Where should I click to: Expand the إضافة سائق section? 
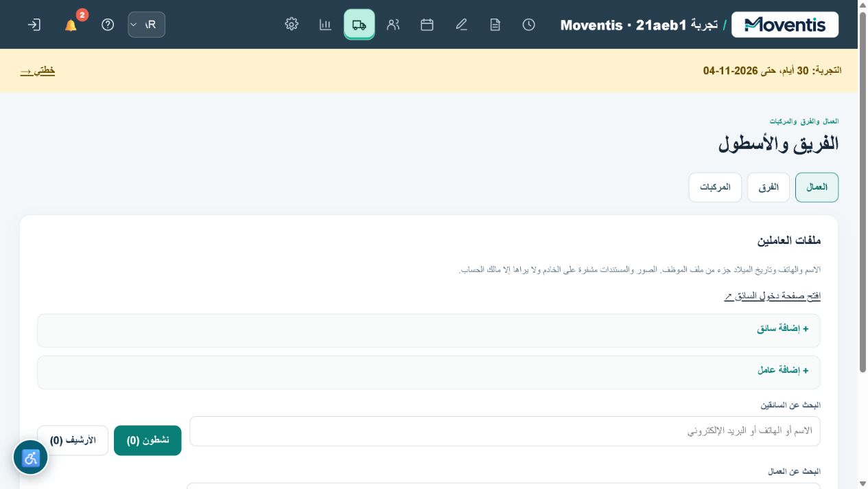[x=429, y=331]
